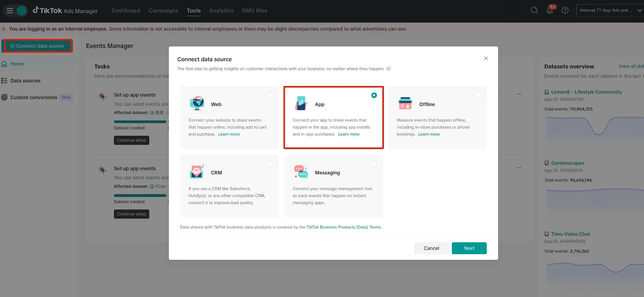
Task: Select the App radio button
Action: pyautogui.click(x=374, y=95)
